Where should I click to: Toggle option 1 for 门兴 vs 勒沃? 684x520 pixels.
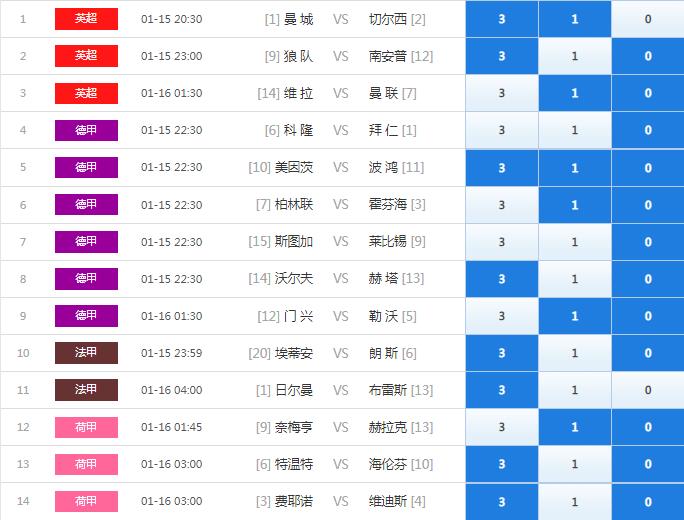(575, 316)
